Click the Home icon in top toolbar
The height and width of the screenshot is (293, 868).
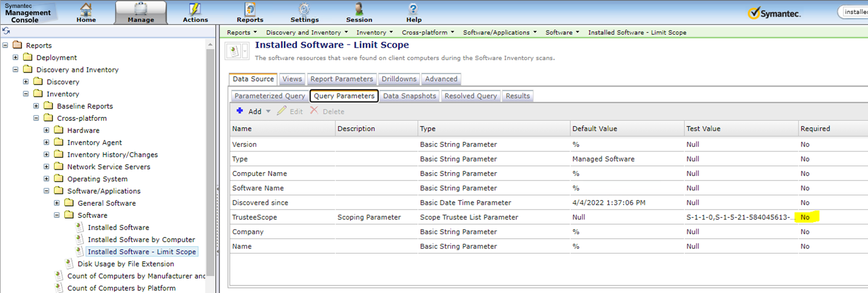pos(86,9)
